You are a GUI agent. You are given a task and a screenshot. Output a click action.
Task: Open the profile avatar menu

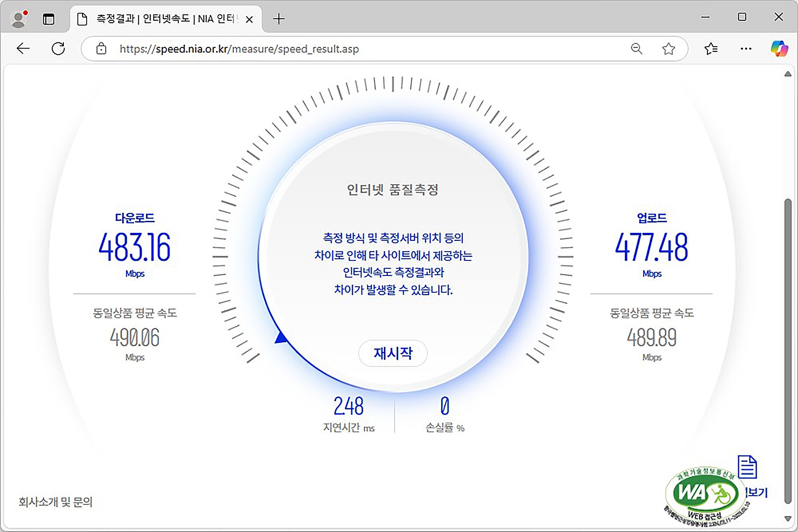coord(19,19)
